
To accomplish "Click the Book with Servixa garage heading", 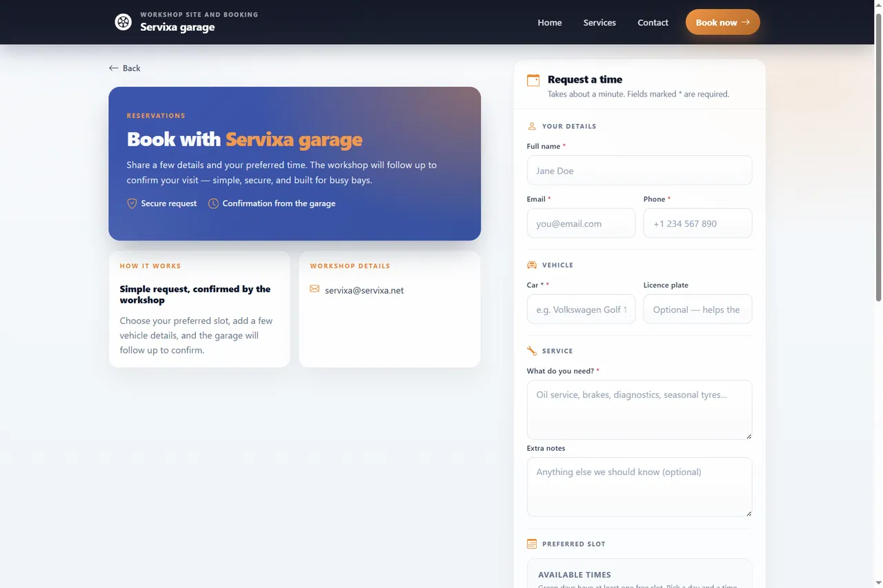I will click(244, 139).
